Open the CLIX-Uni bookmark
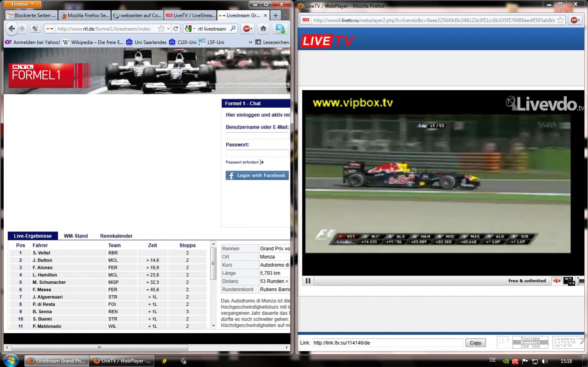The image size is (588, 367). pyautogui.click(x=183, y=42)
